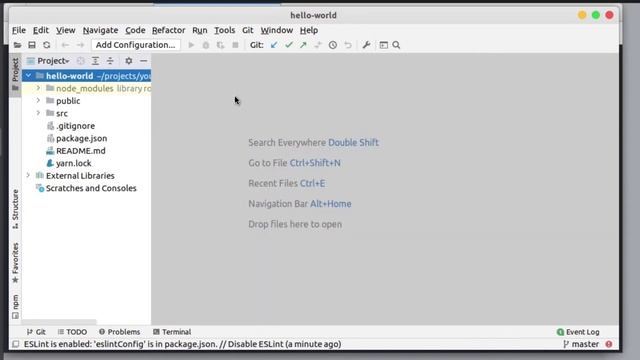The height and width of the screenshot is (360, 640).
Task: Click Search Everywhere magnifier icon
Action: 396,45
